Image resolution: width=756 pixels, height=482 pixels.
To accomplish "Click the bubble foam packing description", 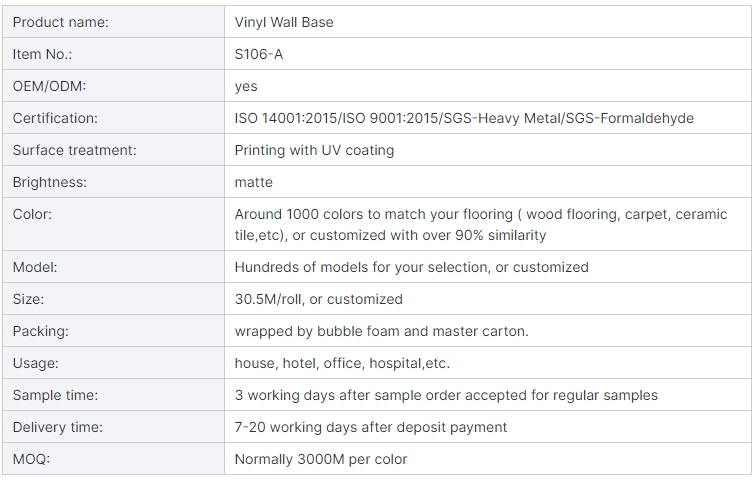I will coord(381,331).
